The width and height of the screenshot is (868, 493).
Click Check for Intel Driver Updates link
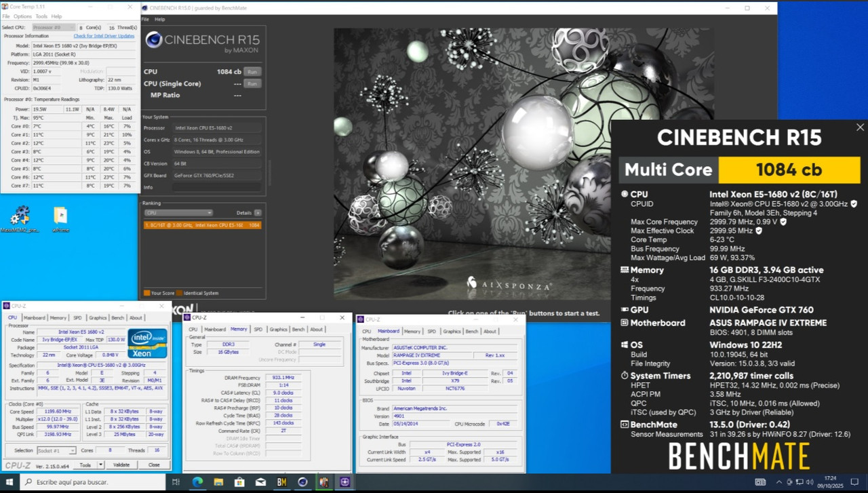click(x=104, y=36)
